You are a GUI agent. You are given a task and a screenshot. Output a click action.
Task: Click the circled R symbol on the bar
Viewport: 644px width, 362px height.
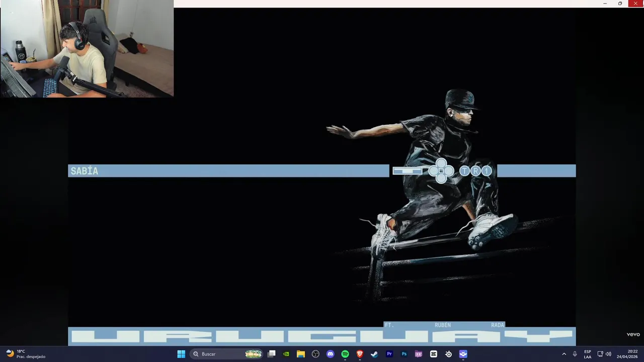(x=475, y=171)
